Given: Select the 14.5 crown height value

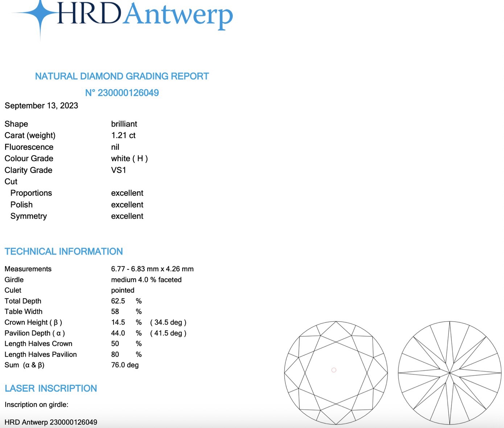Looking at the screenshot, I should click(118, 322).
